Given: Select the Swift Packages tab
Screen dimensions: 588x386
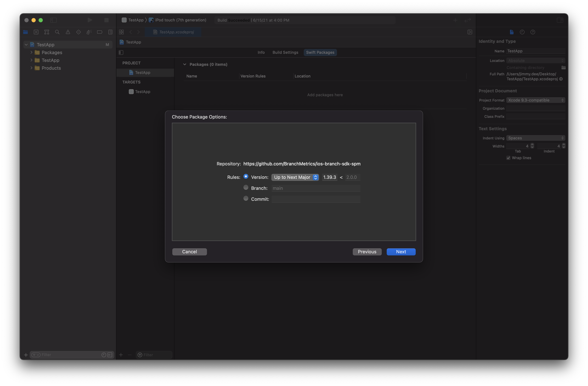Looking at the screenshot, I should point(320,52).
